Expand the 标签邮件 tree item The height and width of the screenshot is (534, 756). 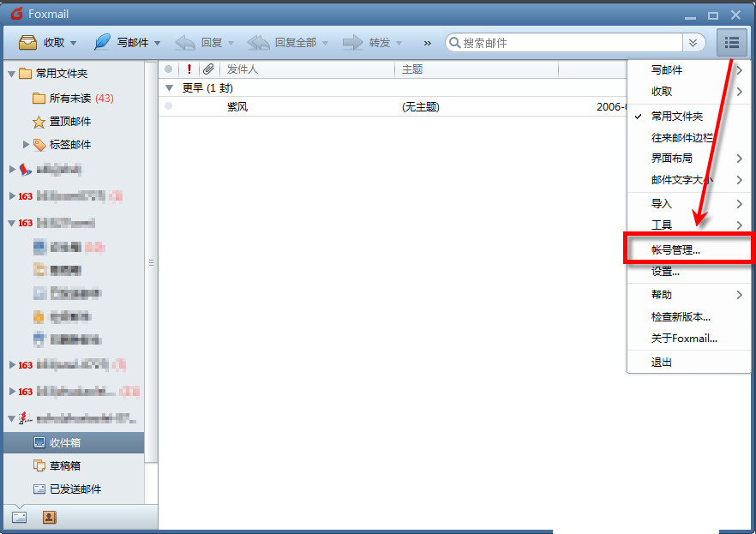(24, 143)
